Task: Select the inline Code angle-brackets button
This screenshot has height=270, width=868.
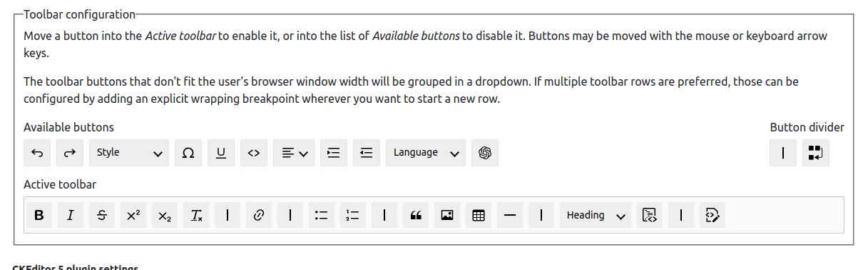Action: [254, 153]
